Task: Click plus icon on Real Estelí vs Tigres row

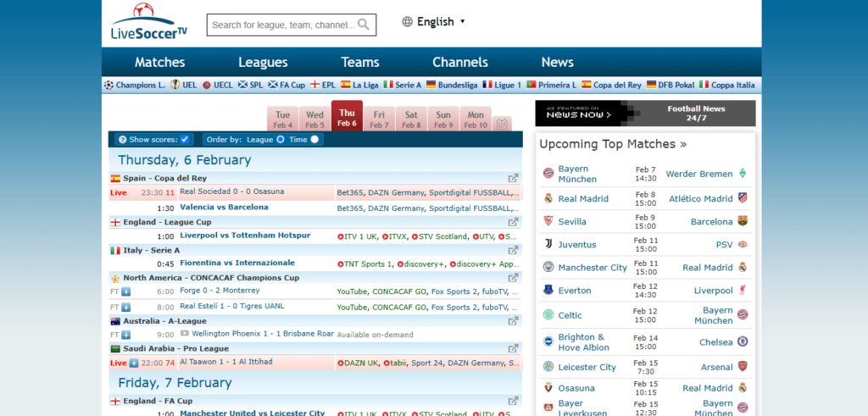Action: click(126, 307)
